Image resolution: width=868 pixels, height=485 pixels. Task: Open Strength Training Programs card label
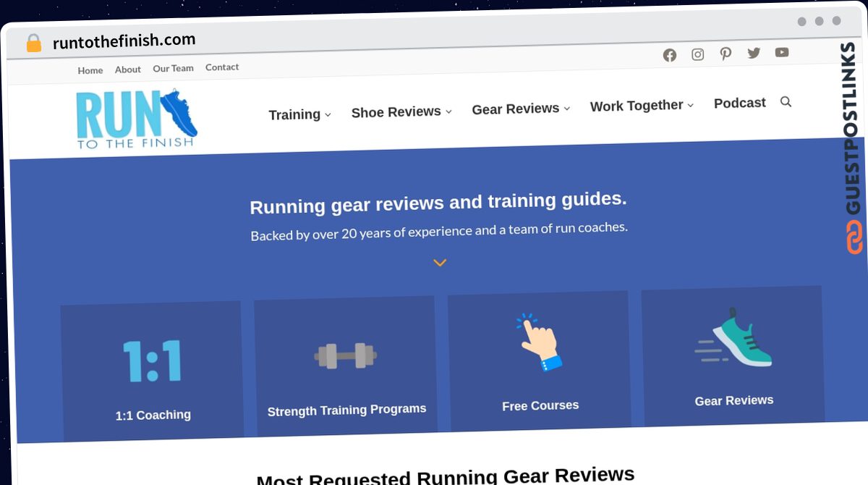point(346,410)
